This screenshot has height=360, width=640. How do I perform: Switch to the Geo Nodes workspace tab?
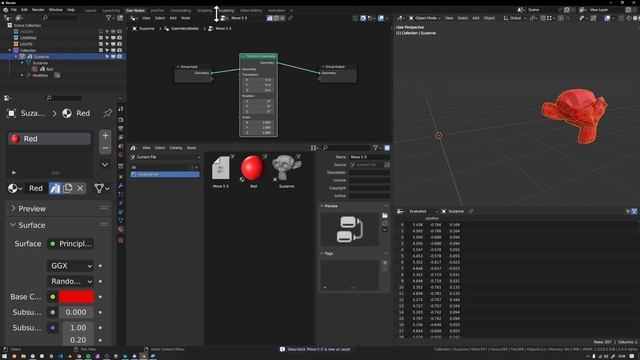point(135,10)
